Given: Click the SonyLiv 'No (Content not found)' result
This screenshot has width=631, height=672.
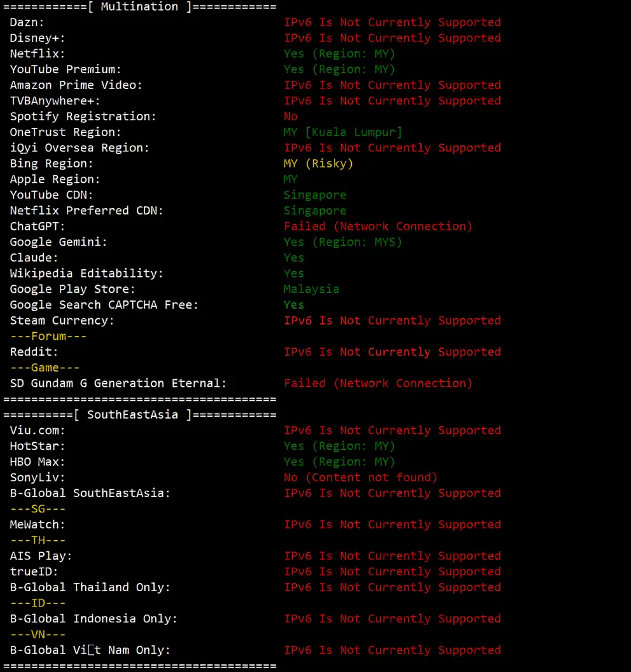Looking at the screenshot, I should tap(360, 477).
